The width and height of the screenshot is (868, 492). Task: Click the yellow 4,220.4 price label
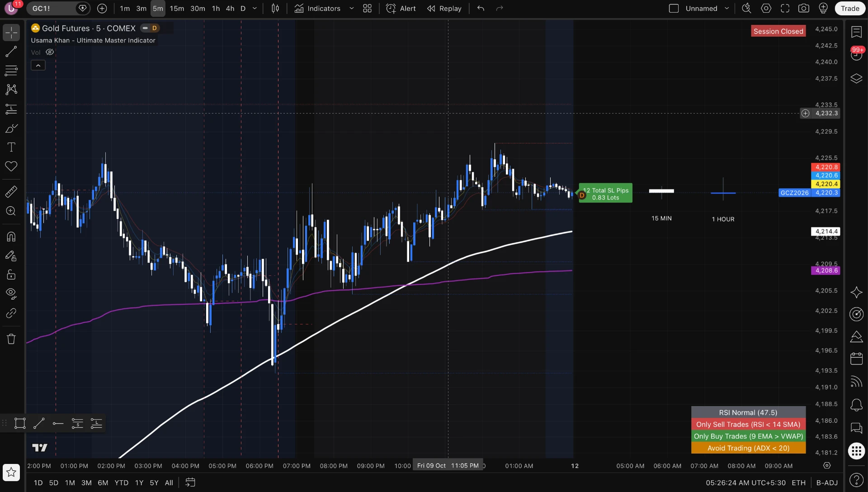[x=826, y=184]
